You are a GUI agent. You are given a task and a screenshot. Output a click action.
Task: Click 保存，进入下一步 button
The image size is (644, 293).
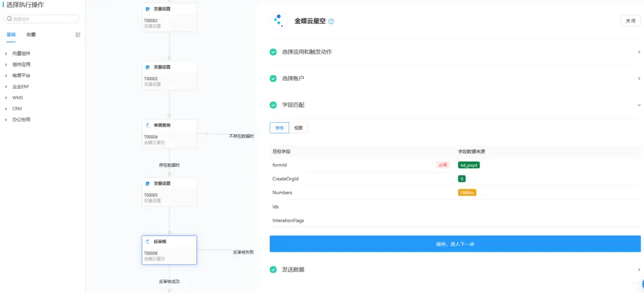pyautogui.click(x=455, y=244)
